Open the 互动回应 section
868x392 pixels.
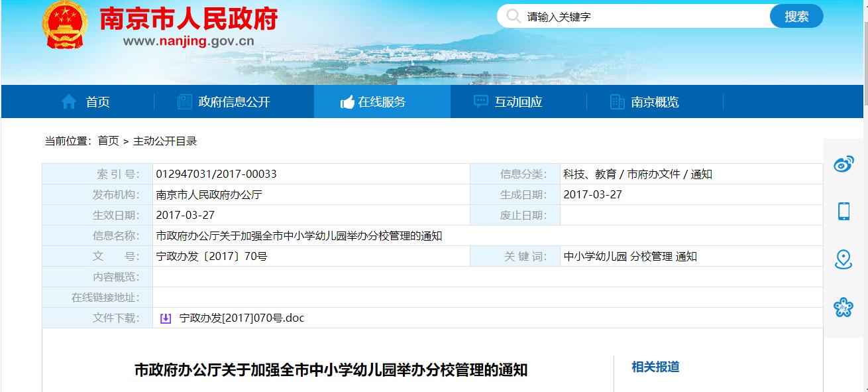coord(519,101)
